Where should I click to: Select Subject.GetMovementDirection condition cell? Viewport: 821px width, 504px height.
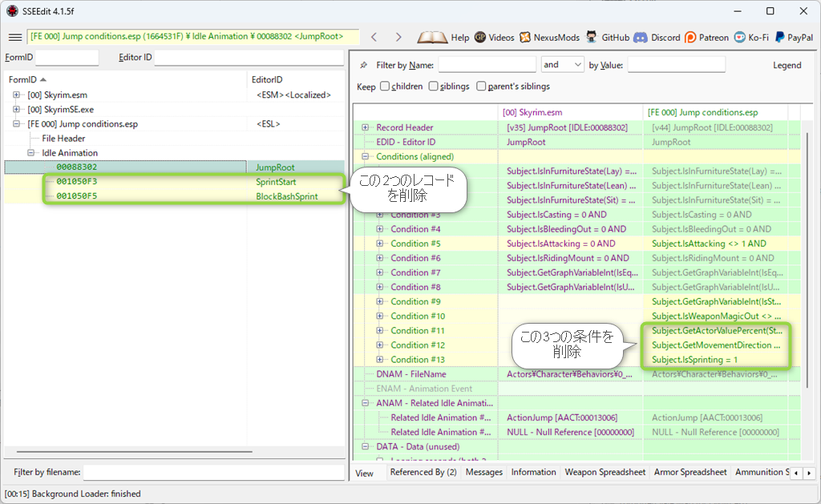[715, 345]
